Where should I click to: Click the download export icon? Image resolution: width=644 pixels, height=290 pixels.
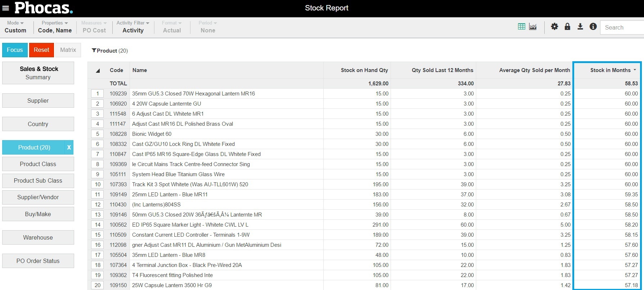tap(580, 27)
